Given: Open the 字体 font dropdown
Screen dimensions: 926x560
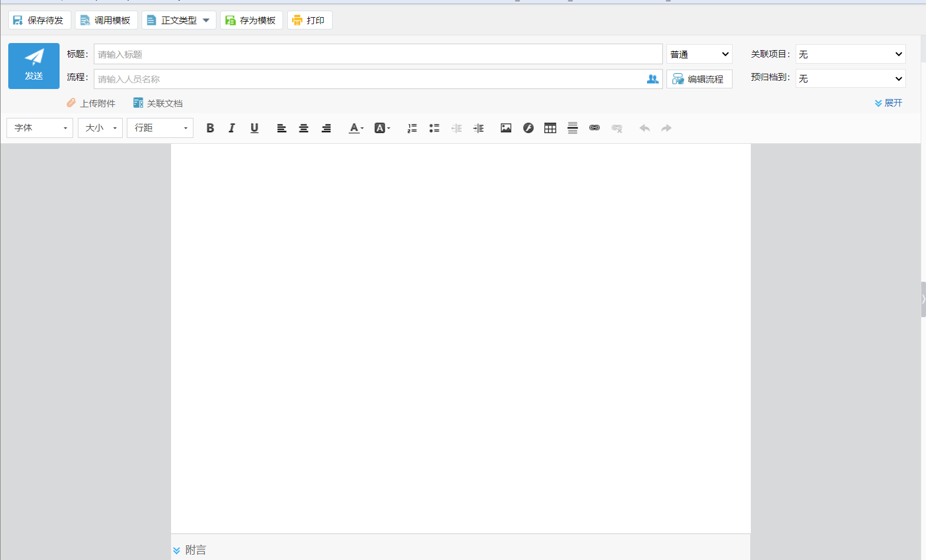Looking at the screenshot, I should tap(40, 128).
